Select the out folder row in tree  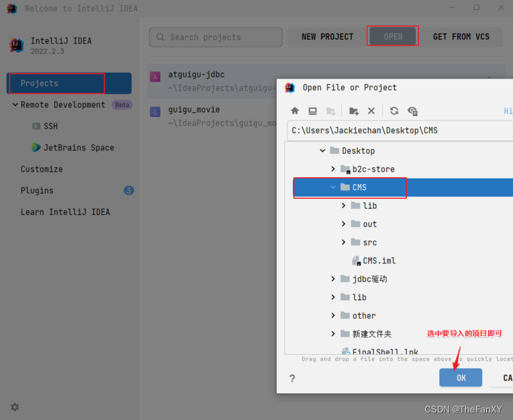399,224
